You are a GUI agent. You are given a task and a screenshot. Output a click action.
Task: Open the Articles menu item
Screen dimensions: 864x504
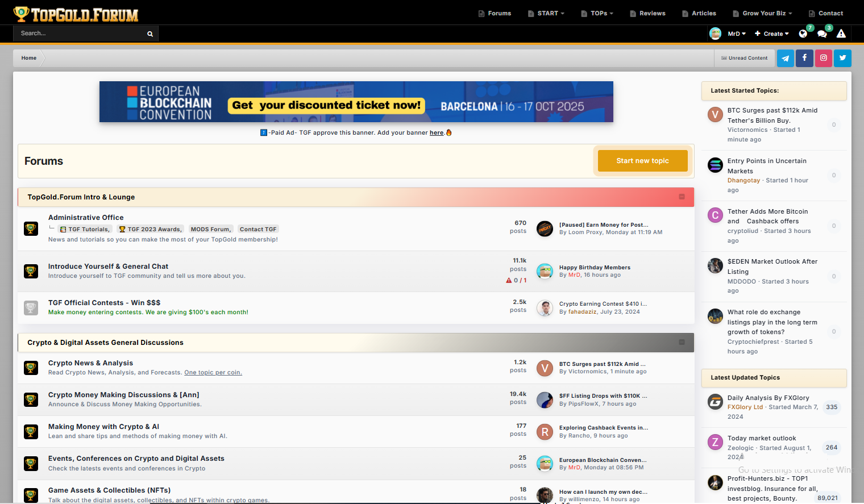pos(699,13)
